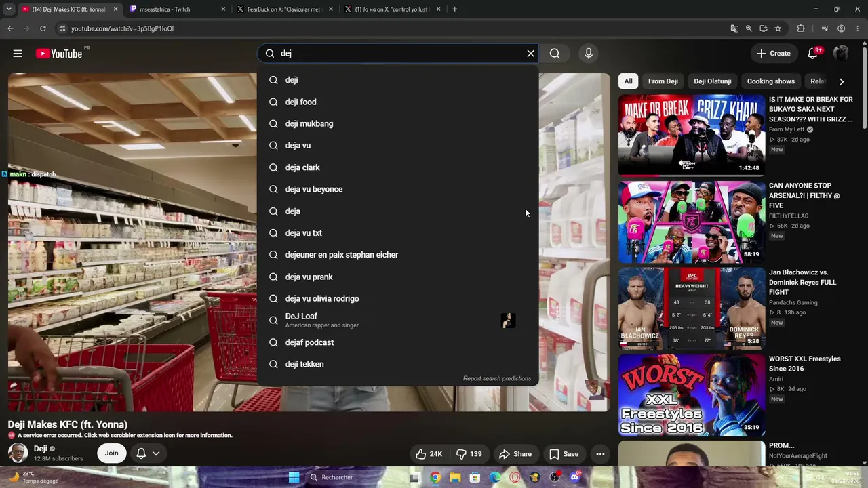868x488 pixels.
Task: Pick the 'deja clark' suggestion
Action: tap(398, 167)
